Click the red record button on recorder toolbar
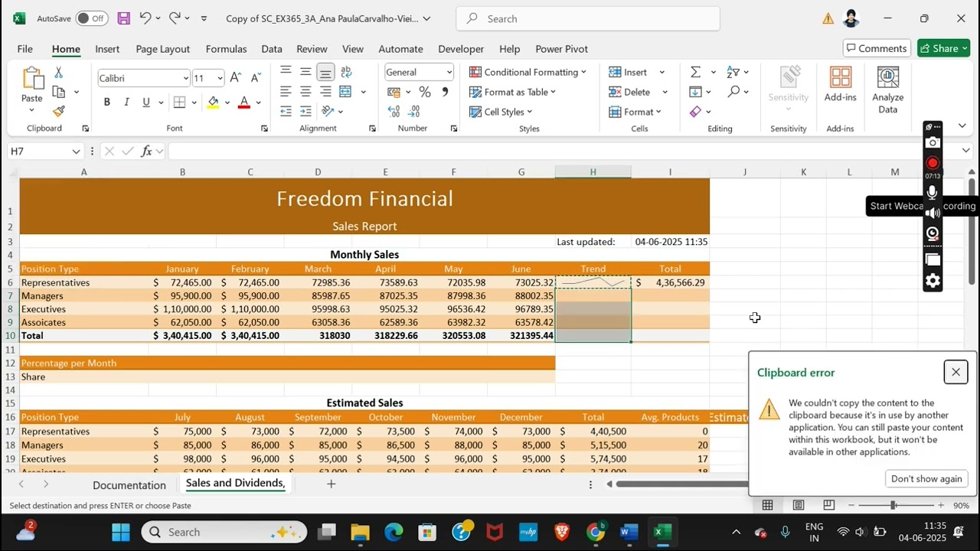Screen dimensions: 980x551 pyautogui.click(x=933, y=163)
